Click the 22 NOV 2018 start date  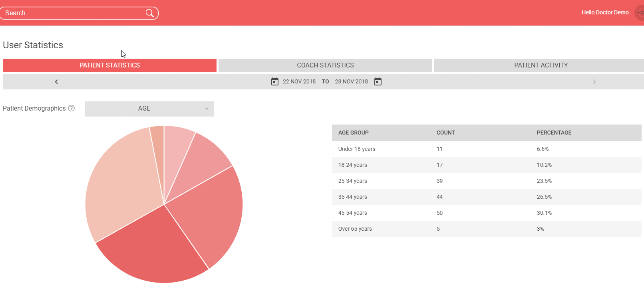[299, 81]
